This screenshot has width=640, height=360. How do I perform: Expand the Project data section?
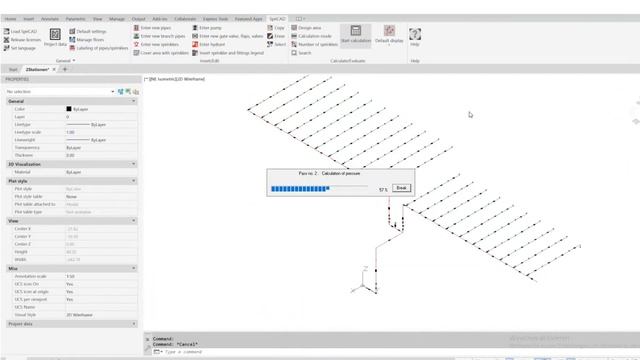(x=133, y=324)
